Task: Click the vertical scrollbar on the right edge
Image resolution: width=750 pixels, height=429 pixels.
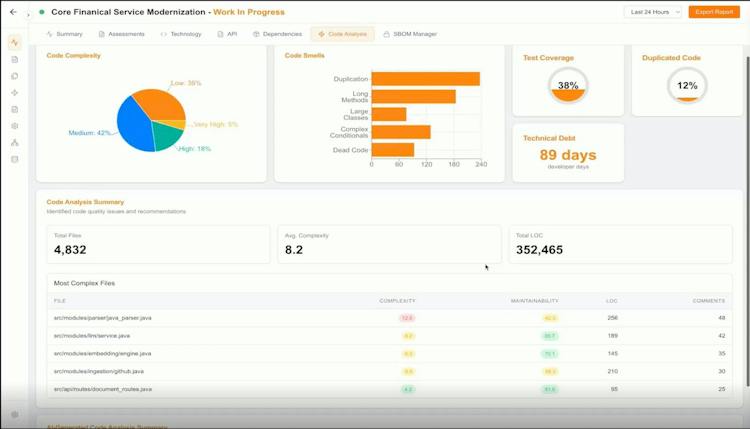Action: (x=748, y=220)
